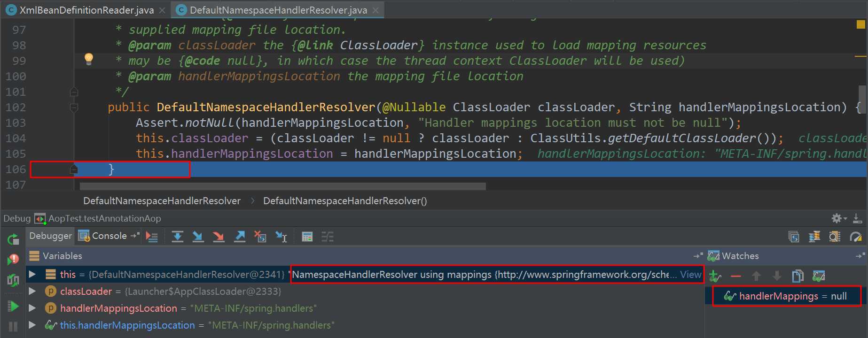Click the Overhead speedometer icon
This screenshot has width=868, height=338.
coord(856,237)
